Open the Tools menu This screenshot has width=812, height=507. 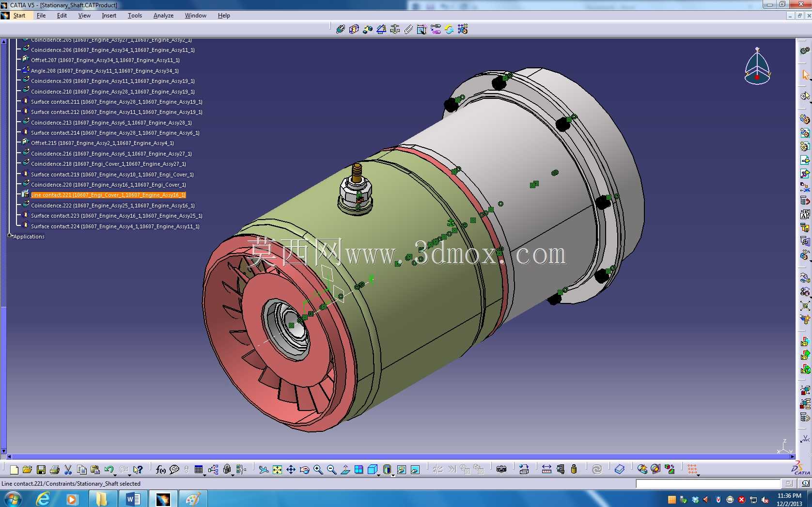[135, 16]
